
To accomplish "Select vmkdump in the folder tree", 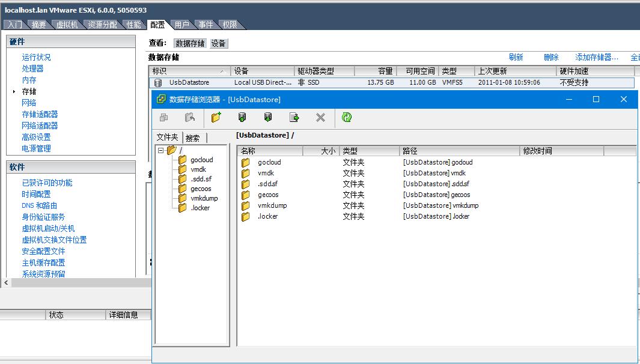I will (204, 198).
